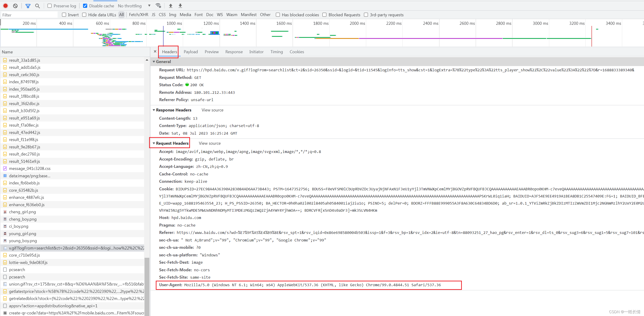Select cheng_girl.png in the request list
Image resolution: width=644 pixels, height=316 pixels.
tap(22, 212)
